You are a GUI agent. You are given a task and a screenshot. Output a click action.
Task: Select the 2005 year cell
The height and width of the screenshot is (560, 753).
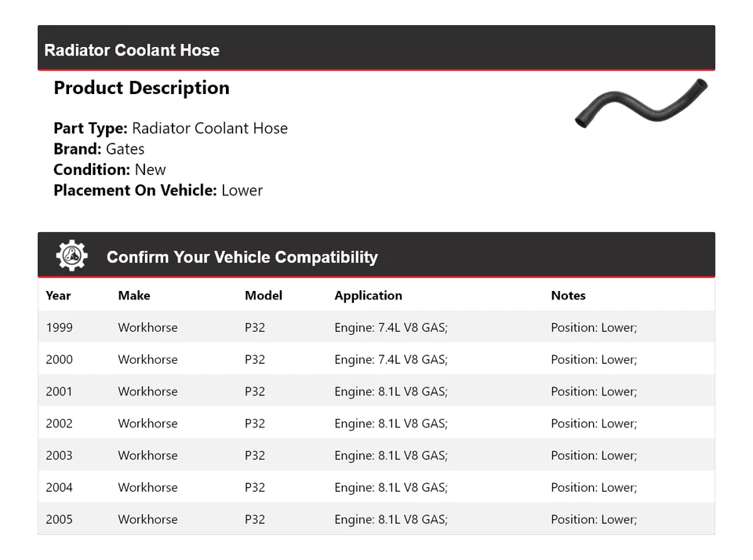(x=60, y=519)
